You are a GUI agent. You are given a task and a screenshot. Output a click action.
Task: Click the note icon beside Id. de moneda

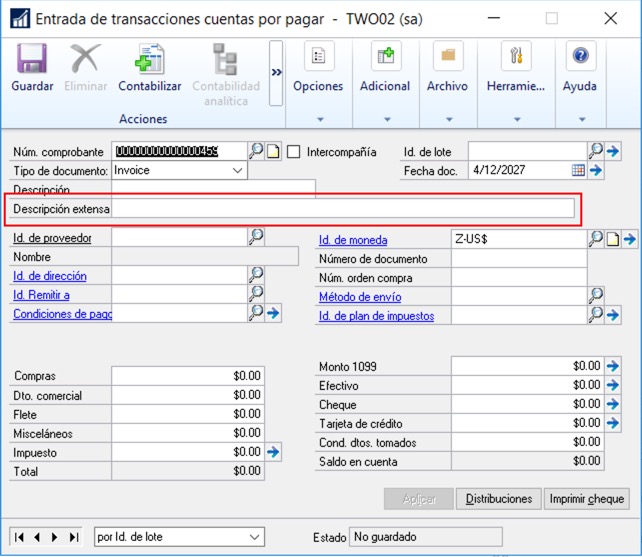(x=613, y=239)
